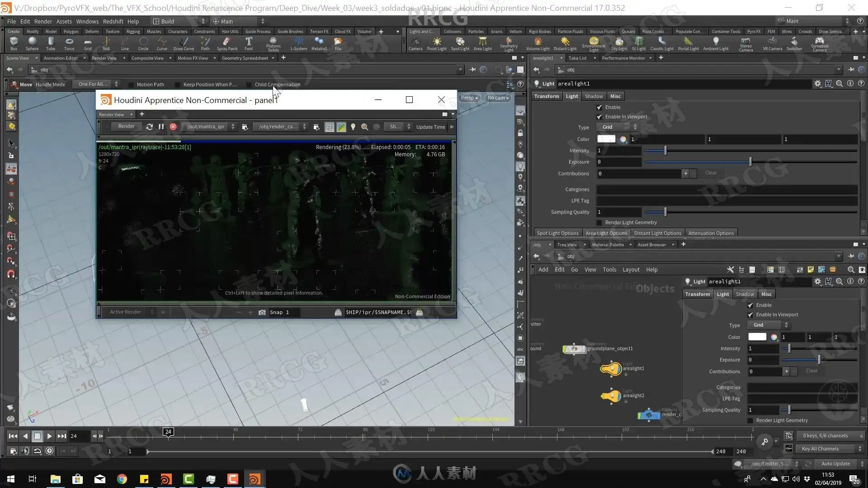Screen dimensions: 868x488
Task: Enable Render Light Geometry checkbox
Action: point(599,222)
